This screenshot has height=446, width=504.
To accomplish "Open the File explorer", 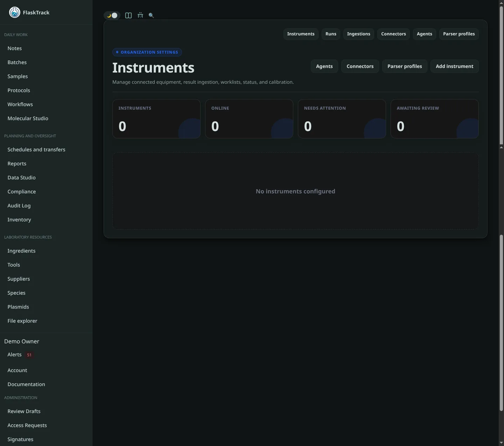I will (x=22, y=321).
